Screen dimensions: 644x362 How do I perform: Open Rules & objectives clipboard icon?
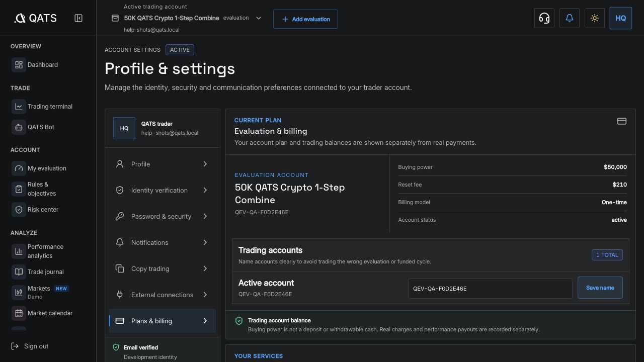click(x=19, y=189)
